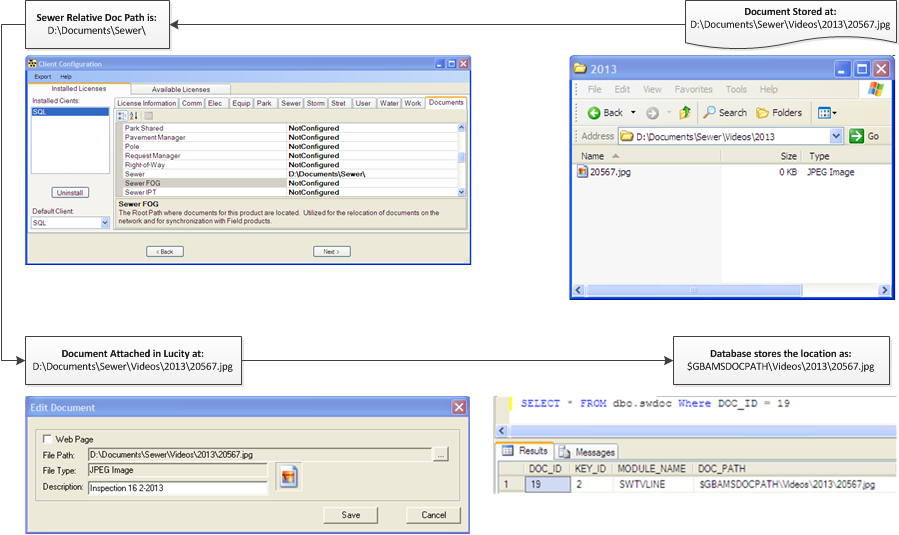The width and height of the screenshot is (899, 535).
Task: Open the Default Client SQL dropdown
Action: [105, 222]
